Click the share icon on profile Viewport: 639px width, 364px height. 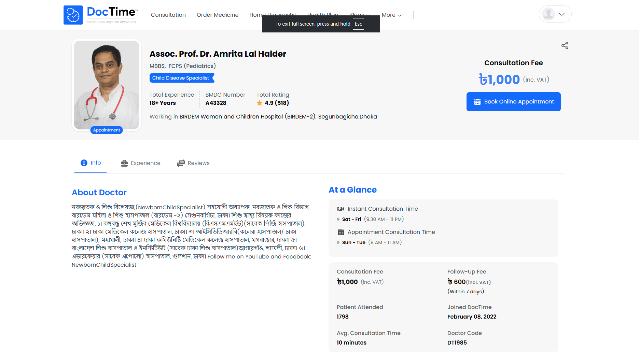565,45
